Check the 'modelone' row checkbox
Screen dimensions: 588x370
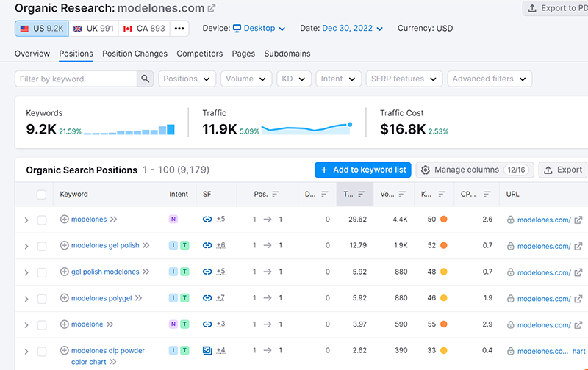click(42, 324)
